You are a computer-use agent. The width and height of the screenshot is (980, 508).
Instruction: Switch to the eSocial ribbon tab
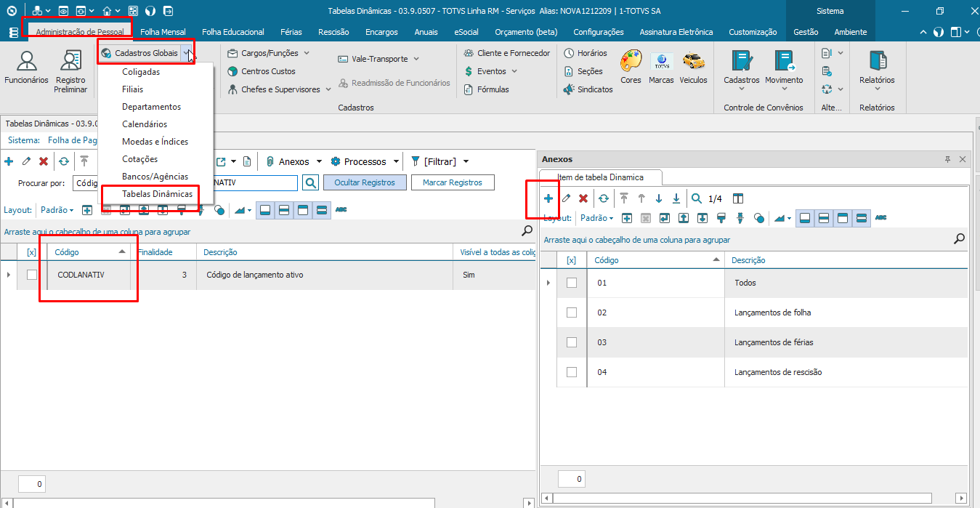pyautogui.click(x=466, y=32)
